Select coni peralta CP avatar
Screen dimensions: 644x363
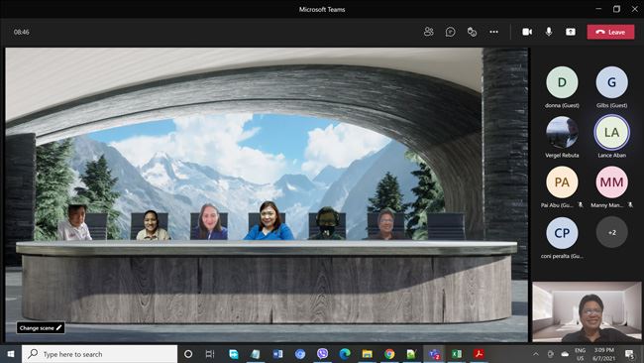point(562,233)
